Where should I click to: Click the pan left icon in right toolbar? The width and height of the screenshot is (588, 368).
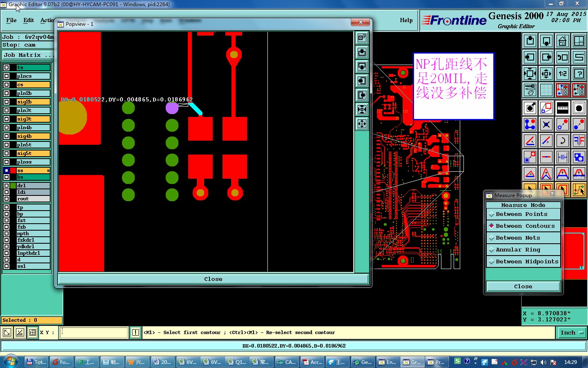530,57
